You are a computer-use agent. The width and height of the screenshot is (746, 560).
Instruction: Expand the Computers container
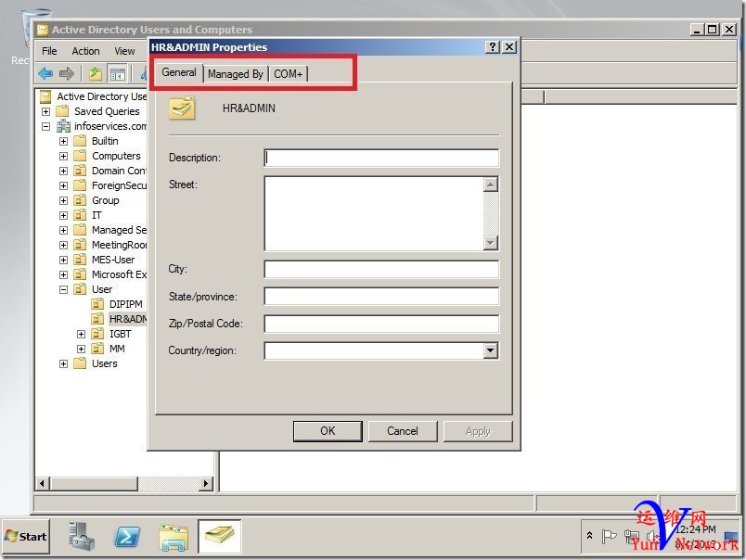coord(64,156)
